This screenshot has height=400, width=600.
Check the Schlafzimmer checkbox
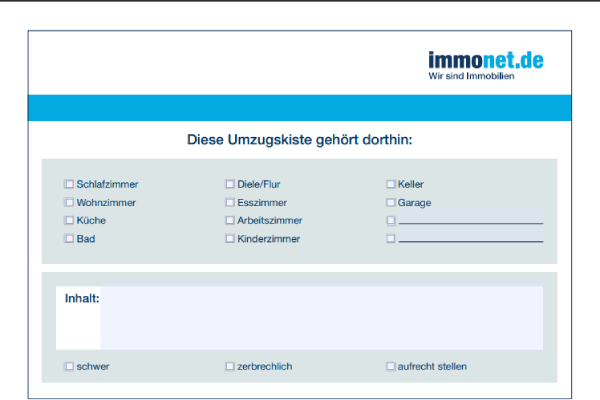tap(69, 184)
